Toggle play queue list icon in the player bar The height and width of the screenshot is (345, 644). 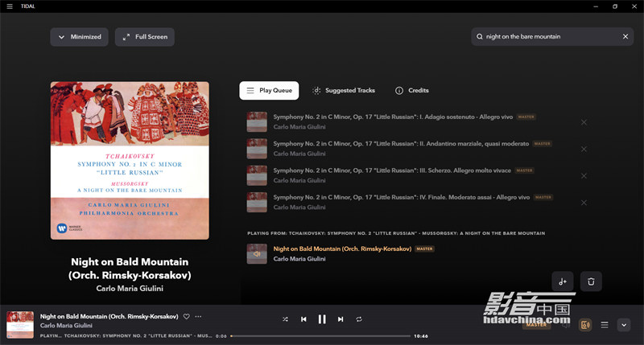605,325
